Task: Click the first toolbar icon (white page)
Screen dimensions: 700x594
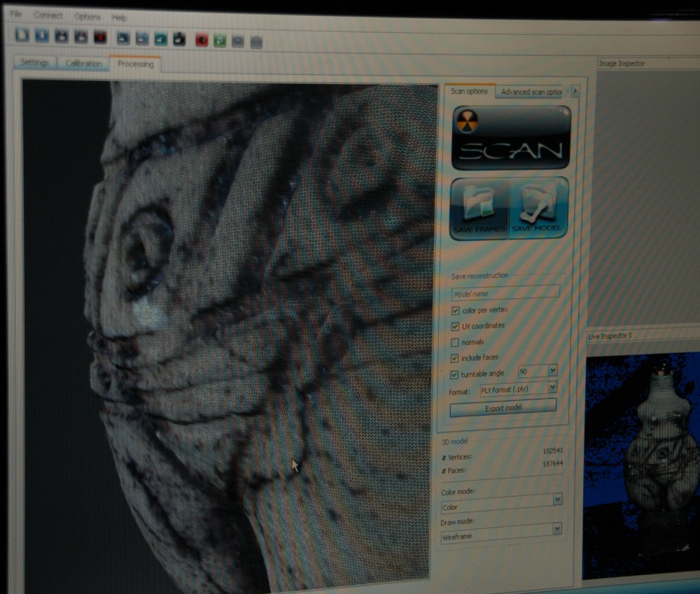Action: [x=22, y=36]
